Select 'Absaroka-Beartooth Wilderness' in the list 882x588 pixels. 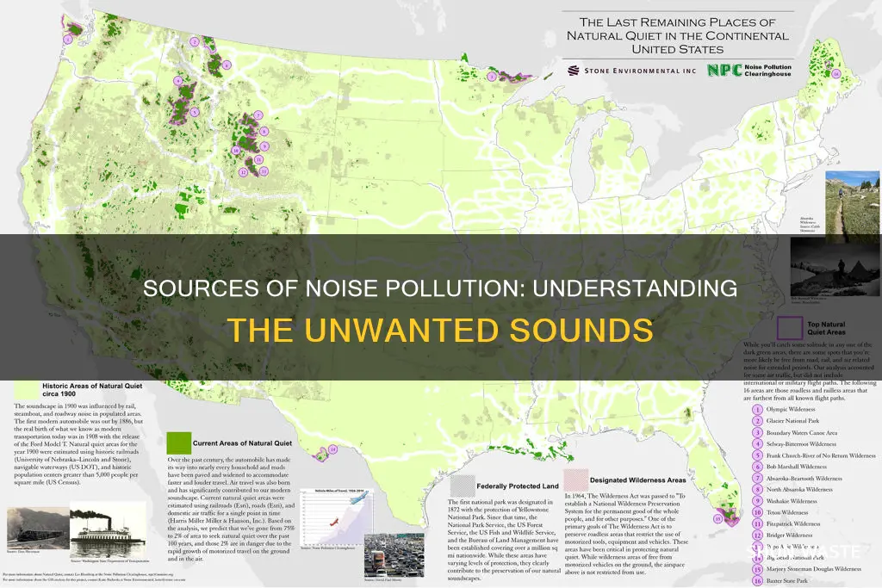[x=804, y=479]
